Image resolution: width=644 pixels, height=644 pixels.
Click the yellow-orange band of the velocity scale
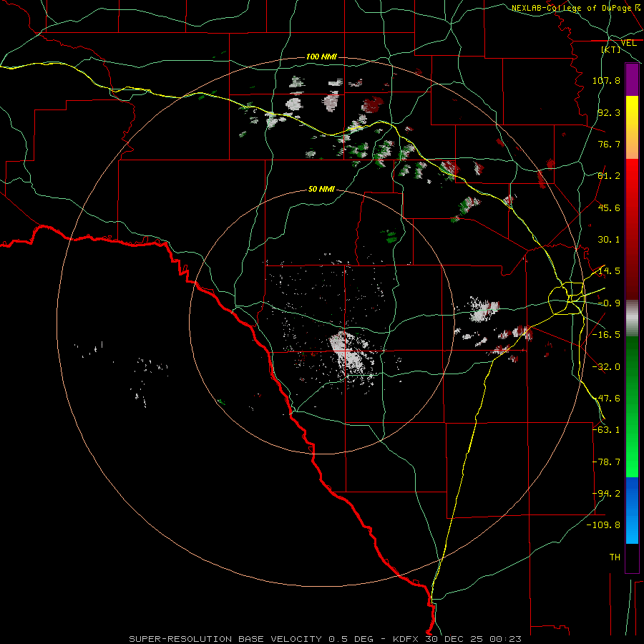[632, 127]
